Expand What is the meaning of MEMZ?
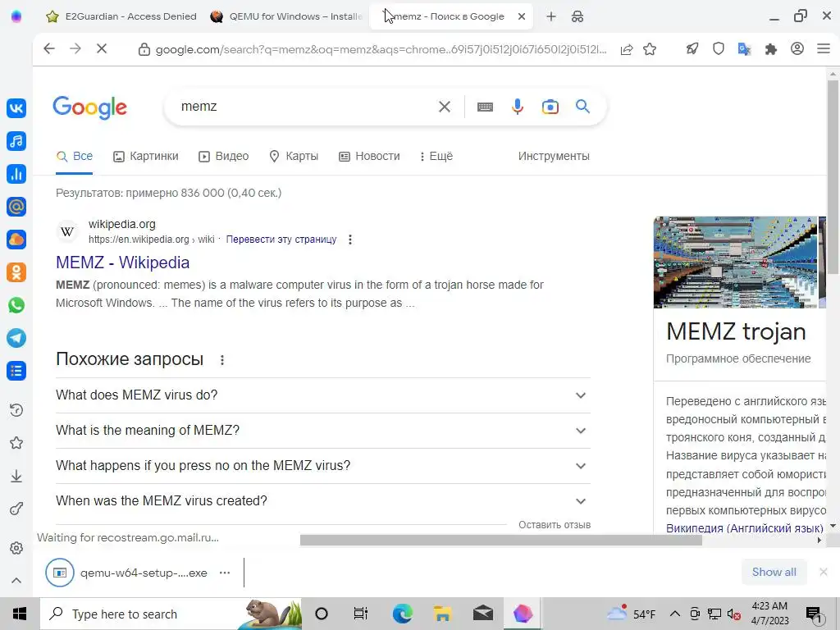 tap(323, 431)
